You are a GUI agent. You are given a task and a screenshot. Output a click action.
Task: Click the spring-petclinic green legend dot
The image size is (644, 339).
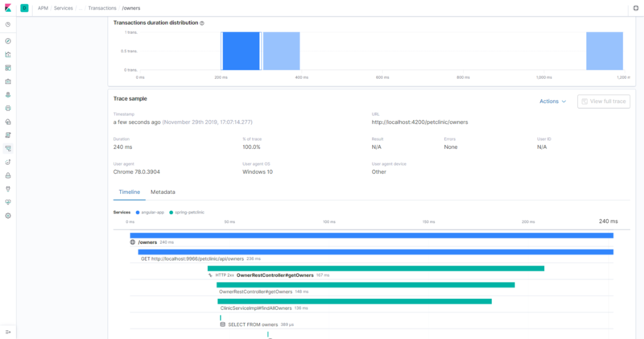coord(171,213)
